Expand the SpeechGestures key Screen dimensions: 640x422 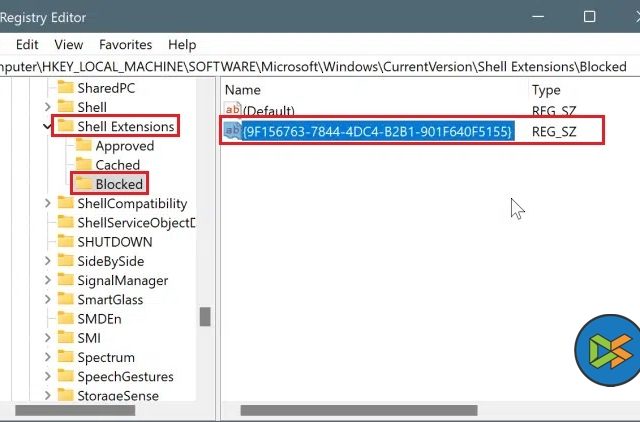(x=48, y=375)
